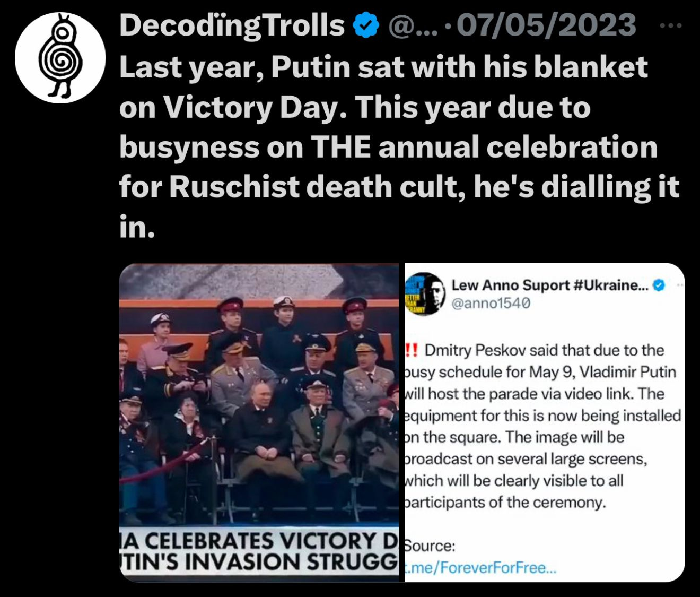Open the embedded Lew Anno tweet screenshot image
Screen dimensions: 700x597
545,422
